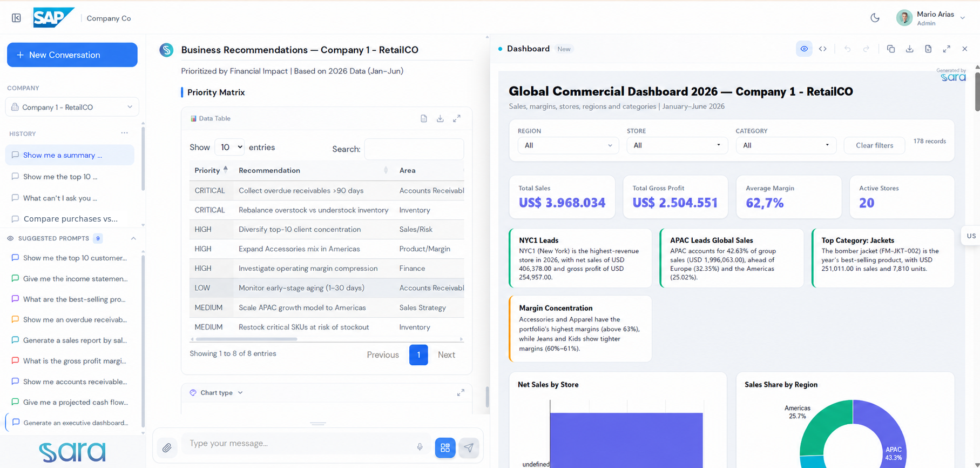Click "Collect overdue receivables >90 days" row
Screen dimensions: 980x468
click(327, 191)
